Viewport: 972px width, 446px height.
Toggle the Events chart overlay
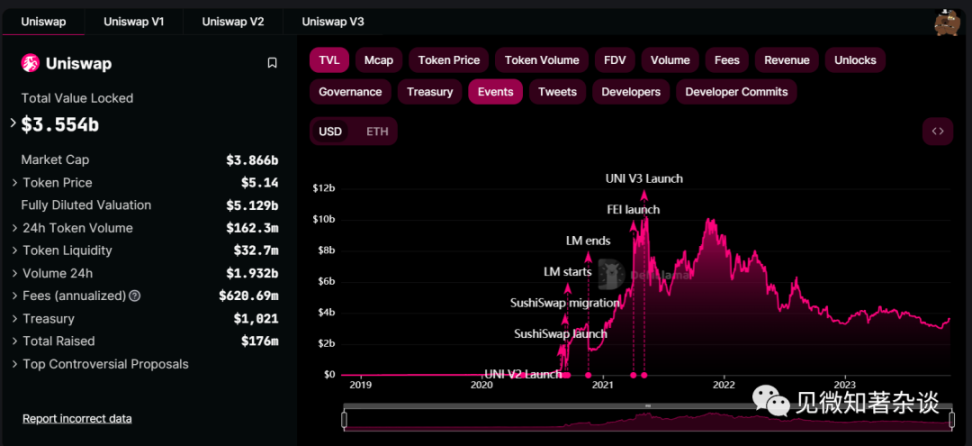(x=495, y=92)
